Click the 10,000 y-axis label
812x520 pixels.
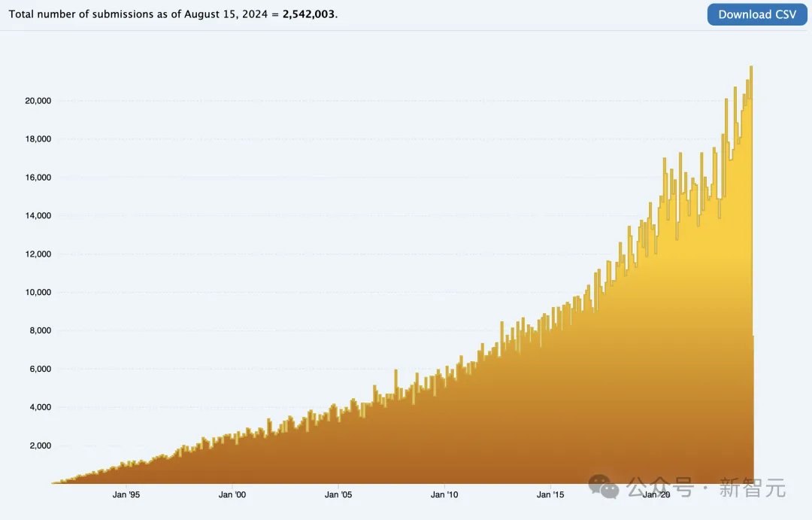(38, 293)
